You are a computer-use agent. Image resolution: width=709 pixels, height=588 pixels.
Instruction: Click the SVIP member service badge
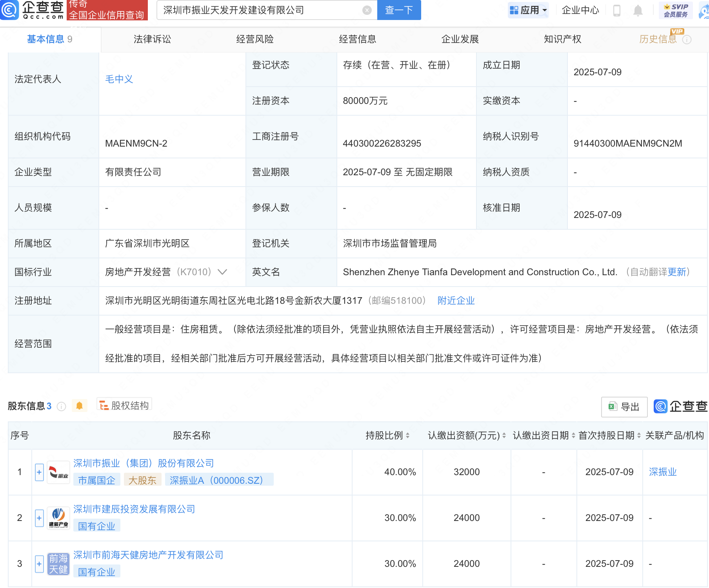tap(676, 11)
